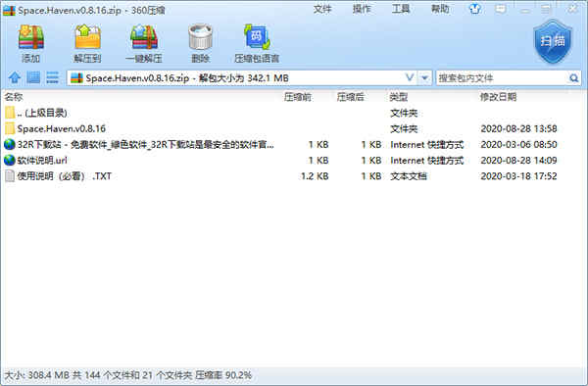The image size is (588, 386).
Task: Open the address history dropdown arrow
Action: pos(424,78)
